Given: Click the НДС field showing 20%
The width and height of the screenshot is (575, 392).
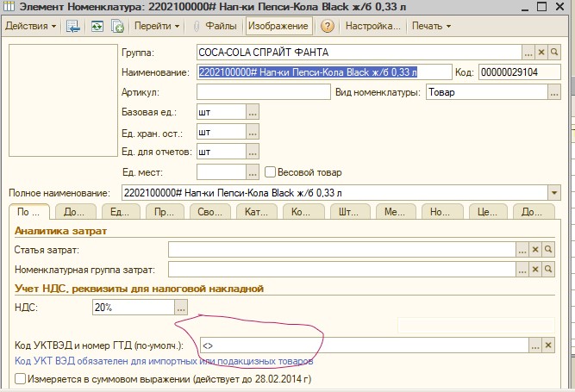Looking at the screenshot, I should 133,308.
